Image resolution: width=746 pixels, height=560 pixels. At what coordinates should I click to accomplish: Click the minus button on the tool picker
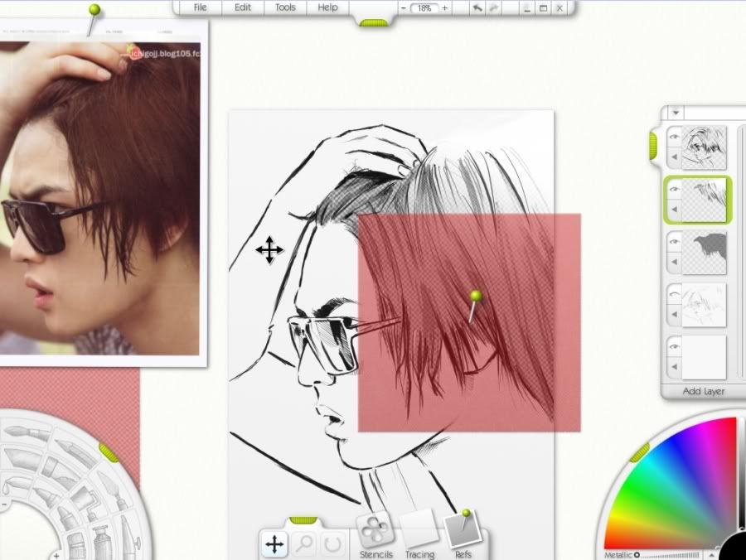pos(2,504)
